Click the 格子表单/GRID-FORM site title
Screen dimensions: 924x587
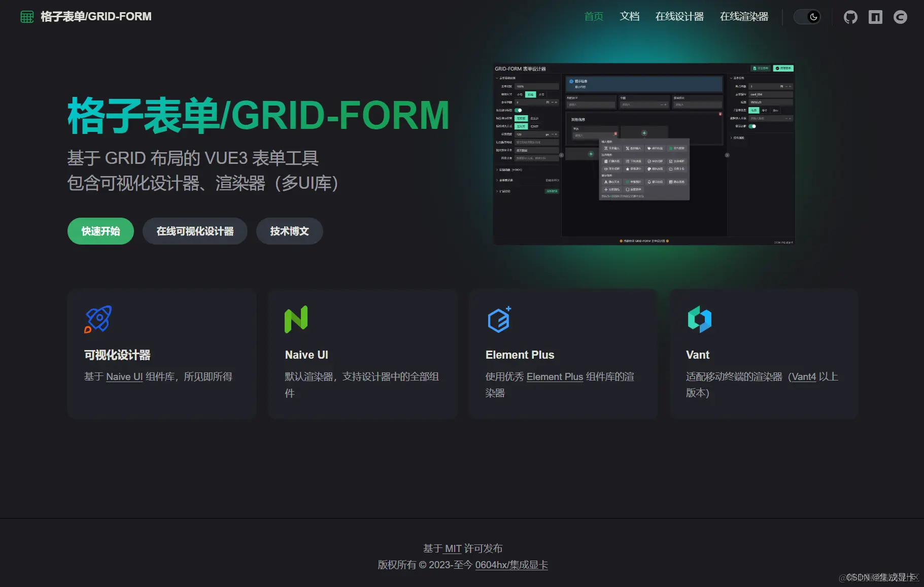click(96, 17)
